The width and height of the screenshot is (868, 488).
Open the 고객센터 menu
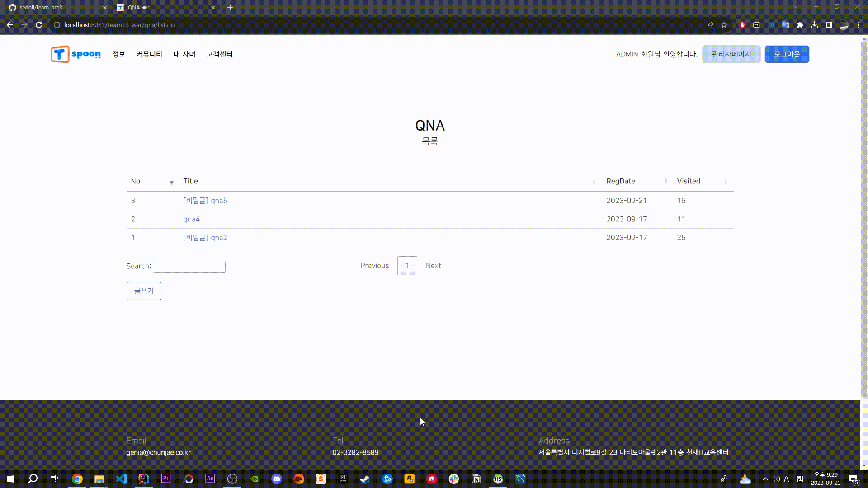coord(219,54)
